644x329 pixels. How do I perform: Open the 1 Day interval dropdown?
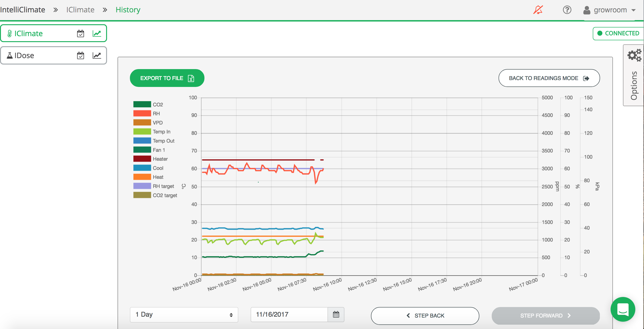pyautogui.click(x=184, y=315)
